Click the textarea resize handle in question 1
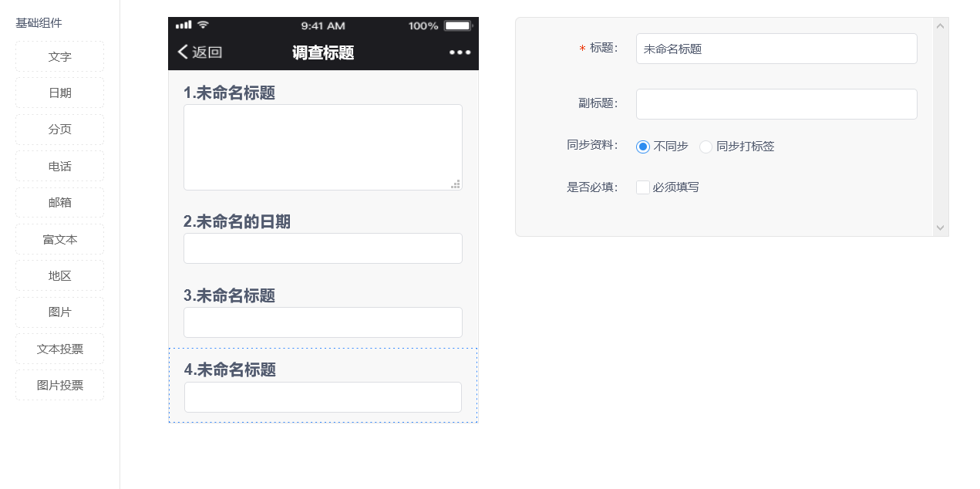 [x=456, y=184]
